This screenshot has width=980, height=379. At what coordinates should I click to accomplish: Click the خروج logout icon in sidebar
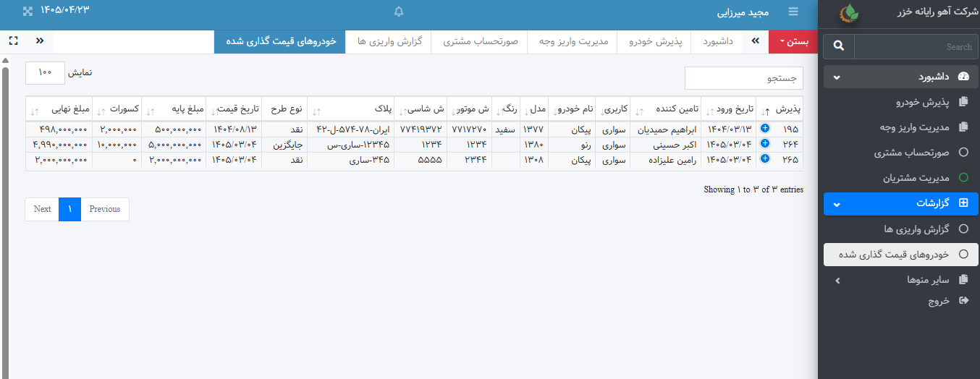(963, 300)
